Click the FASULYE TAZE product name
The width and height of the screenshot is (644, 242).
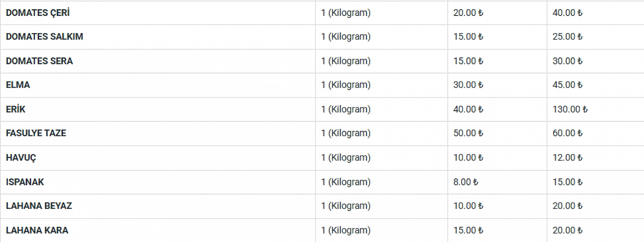[x=36, y=133]
